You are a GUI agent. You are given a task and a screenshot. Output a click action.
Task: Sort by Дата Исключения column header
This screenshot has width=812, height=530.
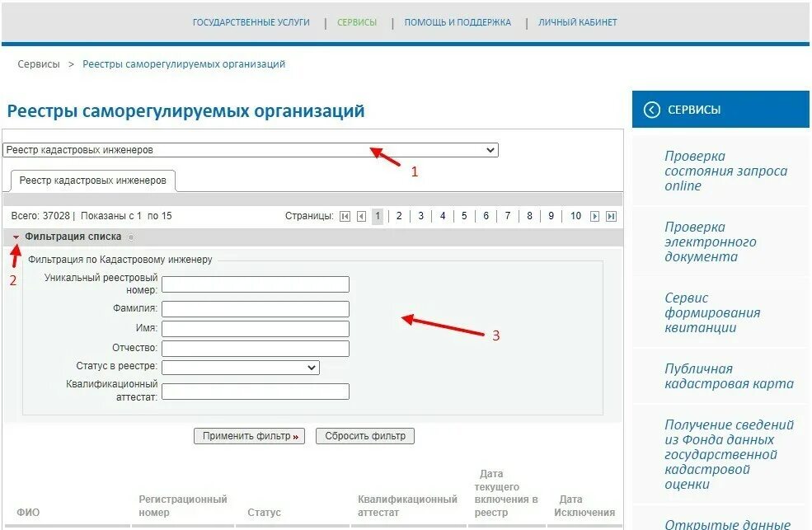click(x=584, y=505)
